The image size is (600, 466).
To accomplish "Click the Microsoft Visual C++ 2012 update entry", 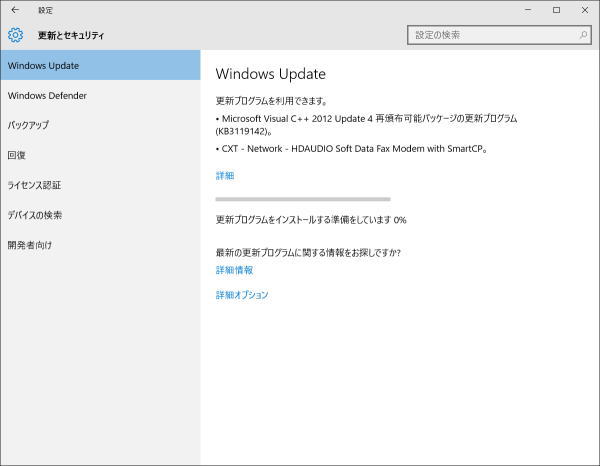I will click(x=367, y=125).
